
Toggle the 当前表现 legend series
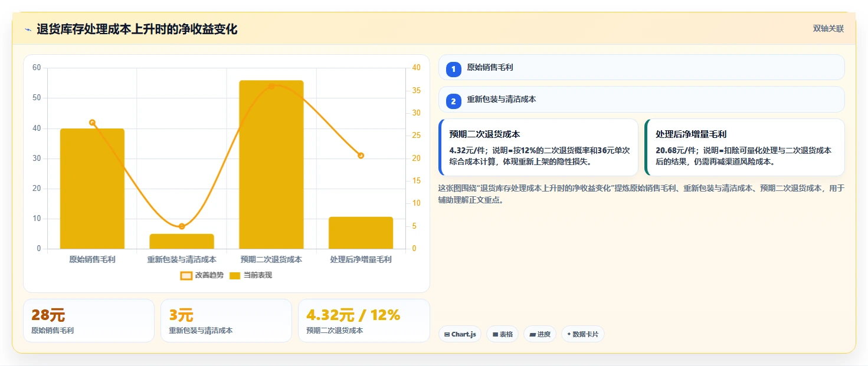point(250,275)
